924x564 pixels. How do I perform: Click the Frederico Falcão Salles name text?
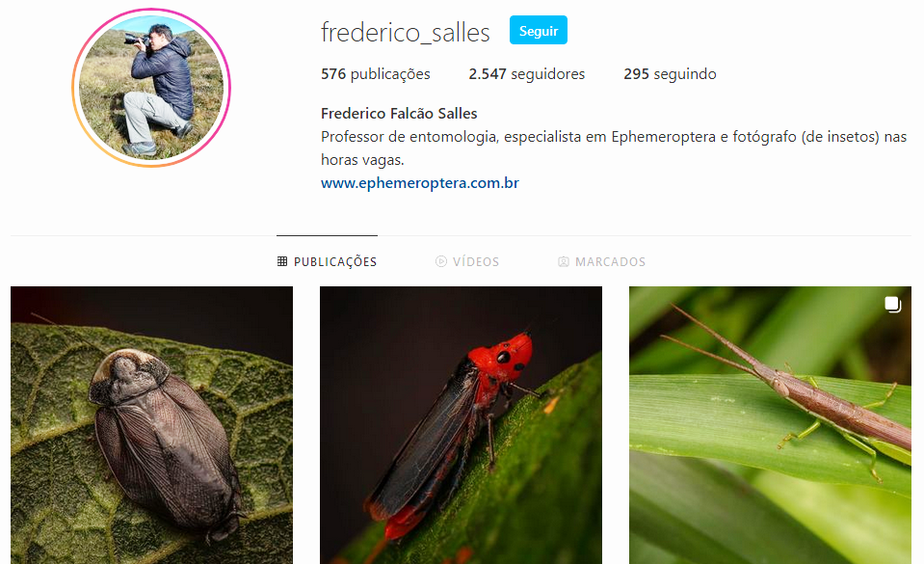pos(399,113)
